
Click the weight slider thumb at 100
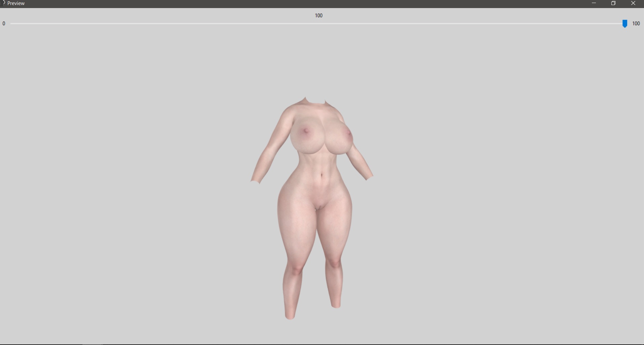(624, 24)
